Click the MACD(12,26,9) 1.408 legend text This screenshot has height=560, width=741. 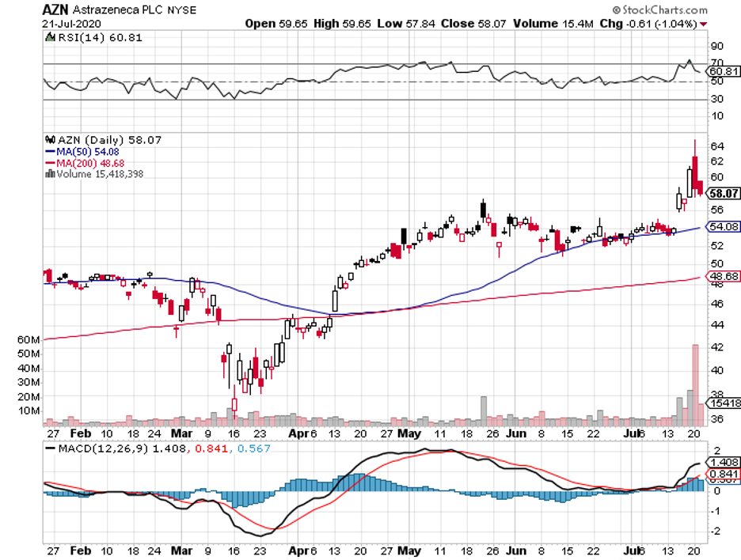(122, 448)
